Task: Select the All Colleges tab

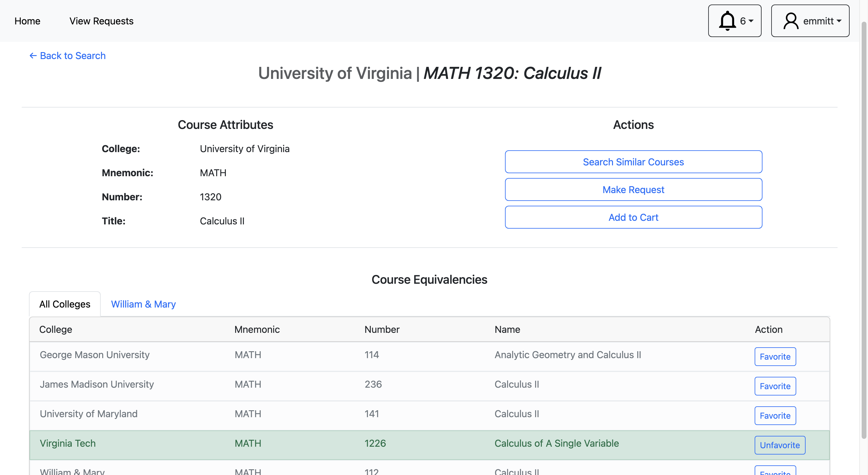Action: pyautogui.click(x=65, y=304)
